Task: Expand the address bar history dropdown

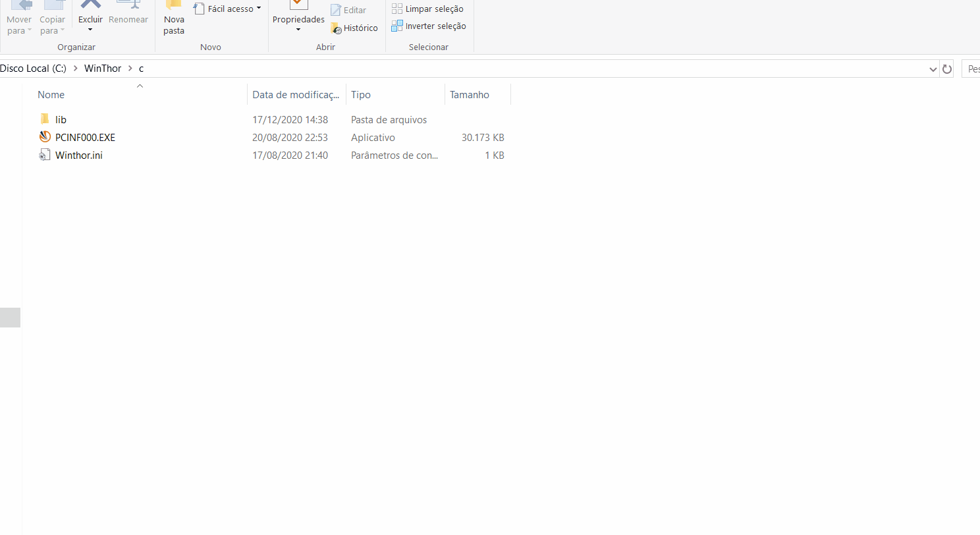Action: 933,69
